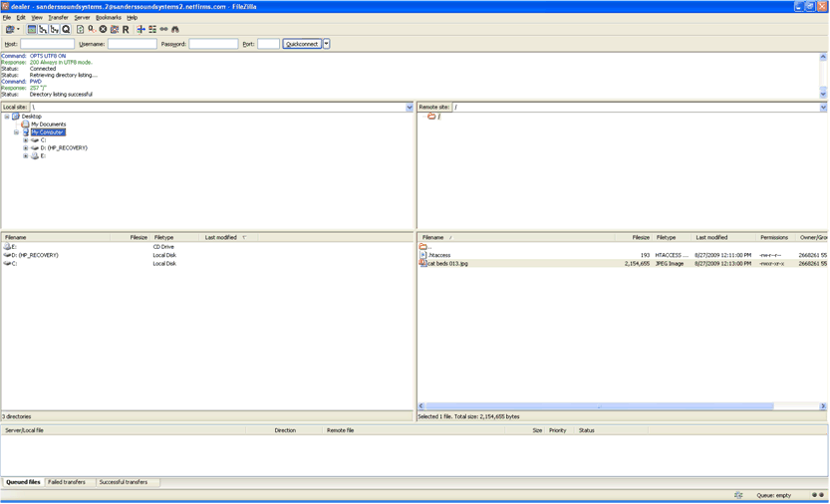Select My Computer in local tree
Viewport: 830px width, 504px height.
(48, 132)
